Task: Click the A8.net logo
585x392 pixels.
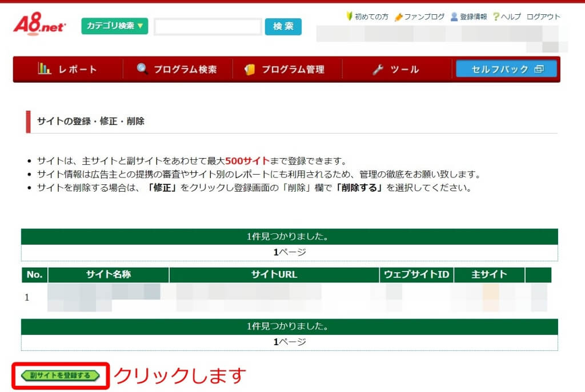Action: click(x=39, y=24)
